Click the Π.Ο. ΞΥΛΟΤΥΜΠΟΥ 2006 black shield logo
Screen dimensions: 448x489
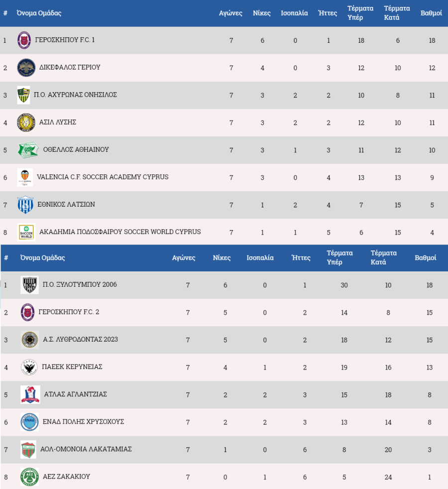pos(29,285)
